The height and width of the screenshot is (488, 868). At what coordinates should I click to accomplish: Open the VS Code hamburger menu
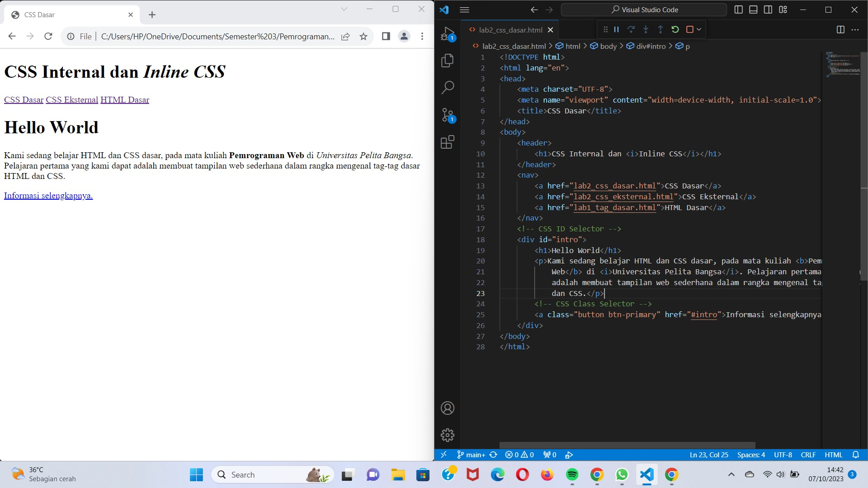pos(464,9)
